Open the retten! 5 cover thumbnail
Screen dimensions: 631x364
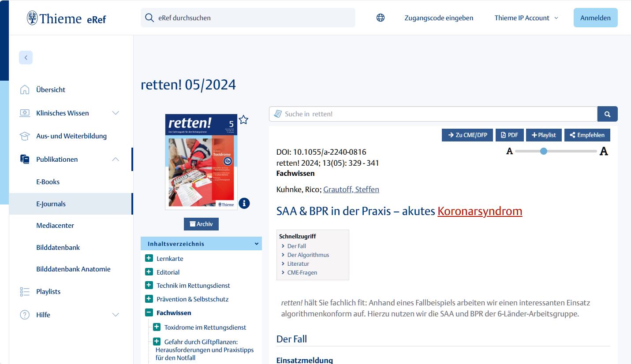(x=201, y=162)
